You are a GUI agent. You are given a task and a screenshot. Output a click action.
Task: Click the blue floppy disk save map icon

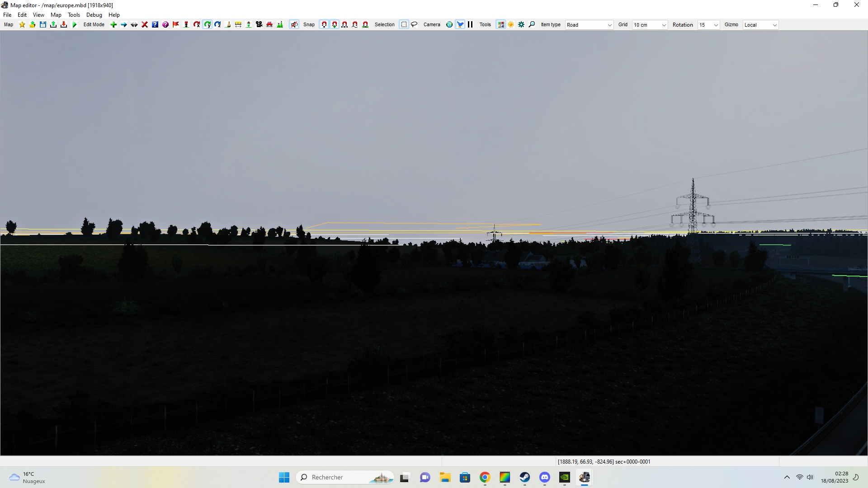(x=43, y=25)
